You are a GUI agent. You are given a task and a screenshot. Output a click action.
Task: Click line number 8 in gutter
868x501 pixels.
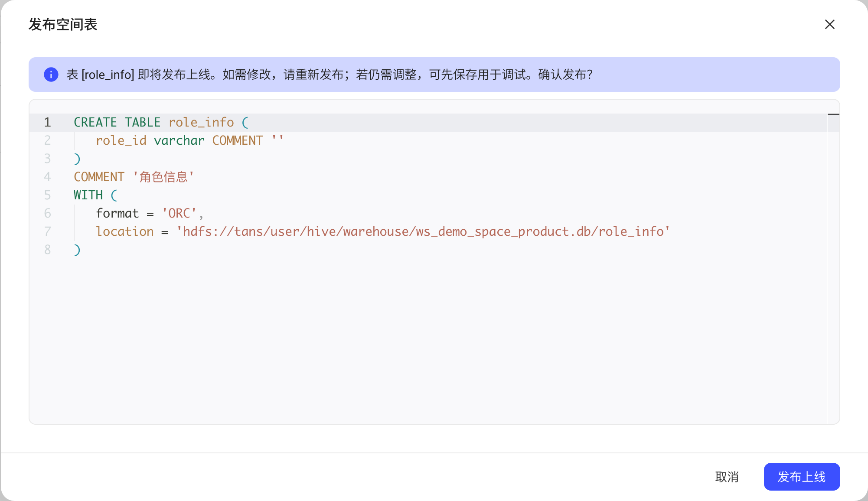(x=48, y=250)
